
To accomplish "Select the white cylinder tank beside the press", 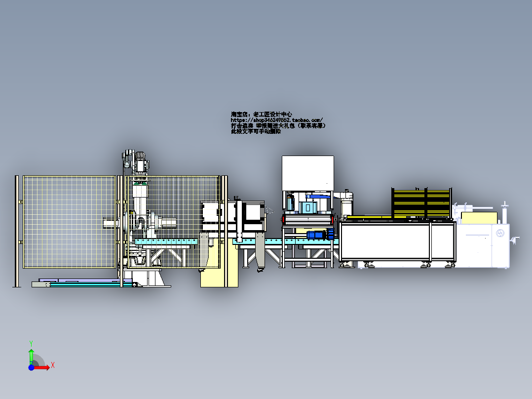I will click(347, 203).
